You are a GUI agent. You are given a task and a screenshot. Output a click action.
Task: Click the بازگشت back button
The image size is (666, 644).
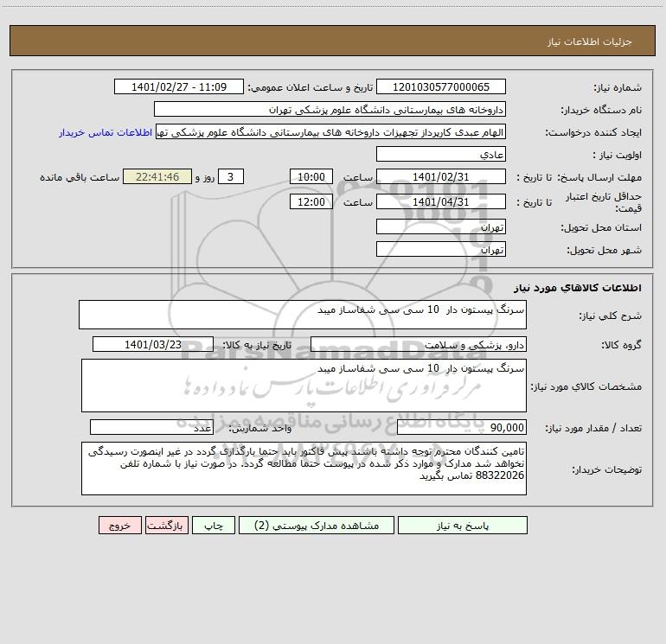point(166,526)
